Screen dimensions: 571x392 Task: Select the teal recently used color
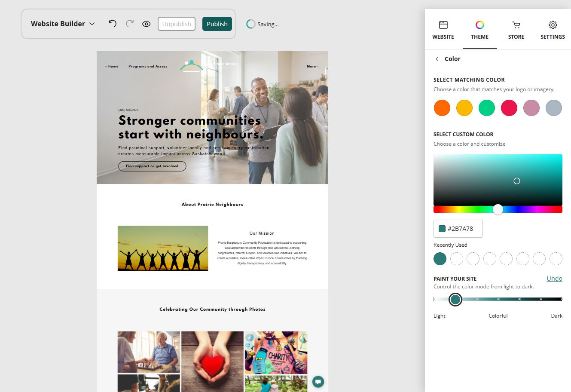coord(440,259)
